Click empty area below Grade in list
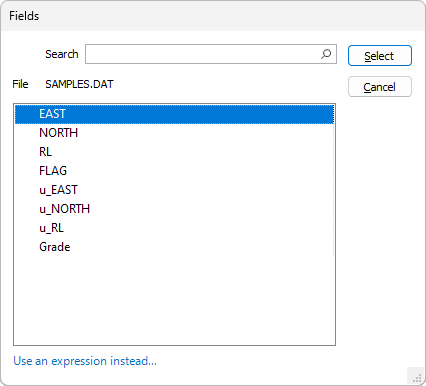Viewport: 426px width, 386px height. point(174,300)
